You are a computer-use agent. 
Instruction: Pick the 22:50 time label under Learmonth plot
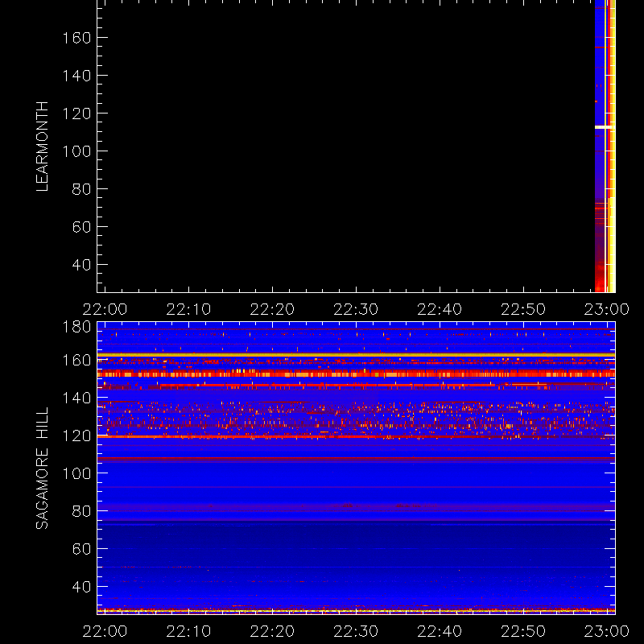click(523, 309)
